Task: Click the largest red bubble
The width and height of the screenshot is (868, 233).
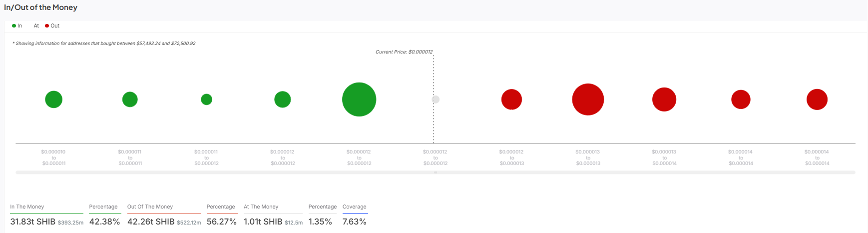Action: (588, 99)
